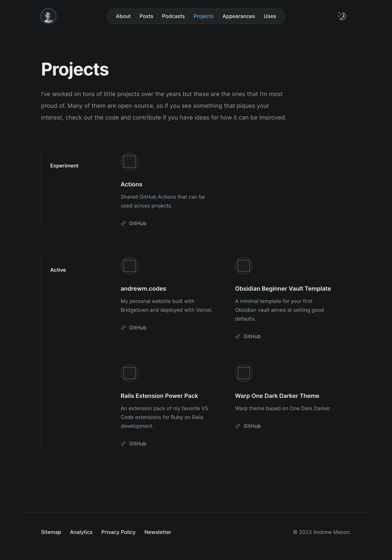This screenshot has height=560, width=392.
Task: Click the Actions project logo placeholder
Action: pos(129,161)
